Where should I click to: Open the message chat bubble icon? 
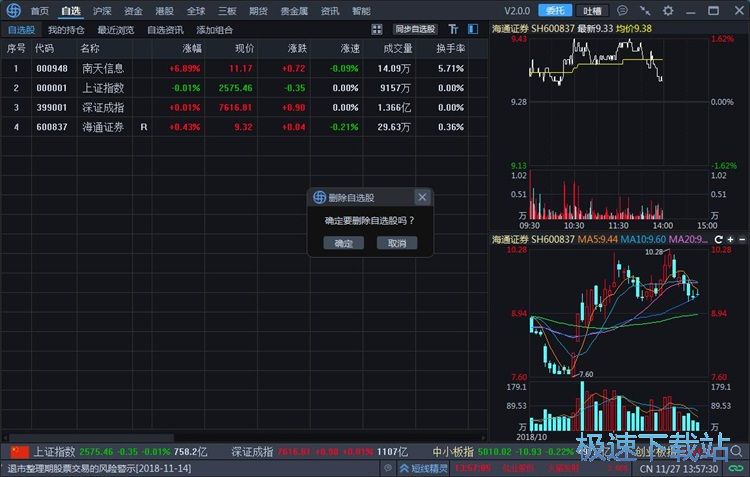pos(622,10)
